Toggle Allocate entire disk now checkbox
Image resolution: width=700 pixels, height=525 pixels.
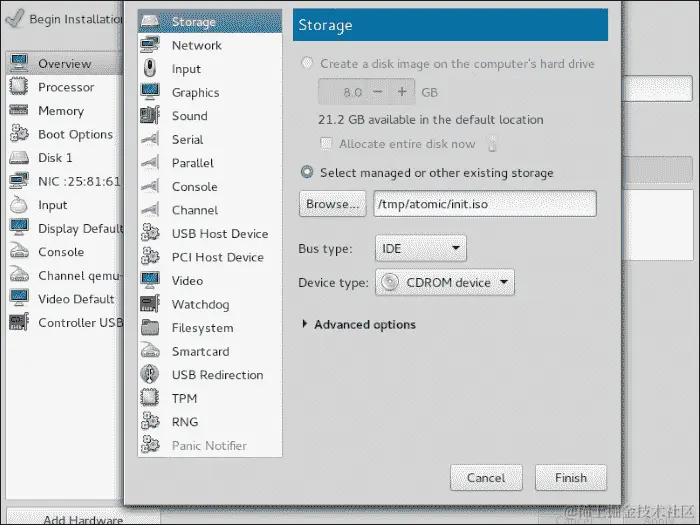pyautogui.click(x=326, y=143)
